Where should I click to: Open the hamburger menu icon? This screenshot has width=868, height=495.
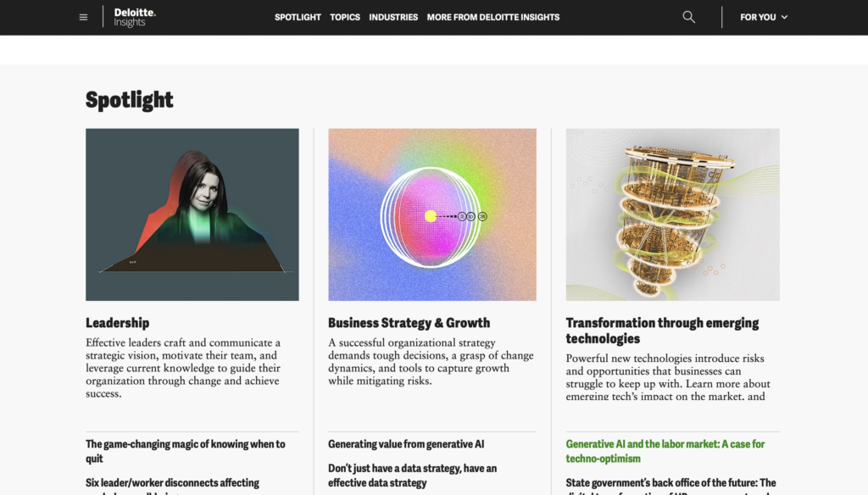tap(83, 17)
